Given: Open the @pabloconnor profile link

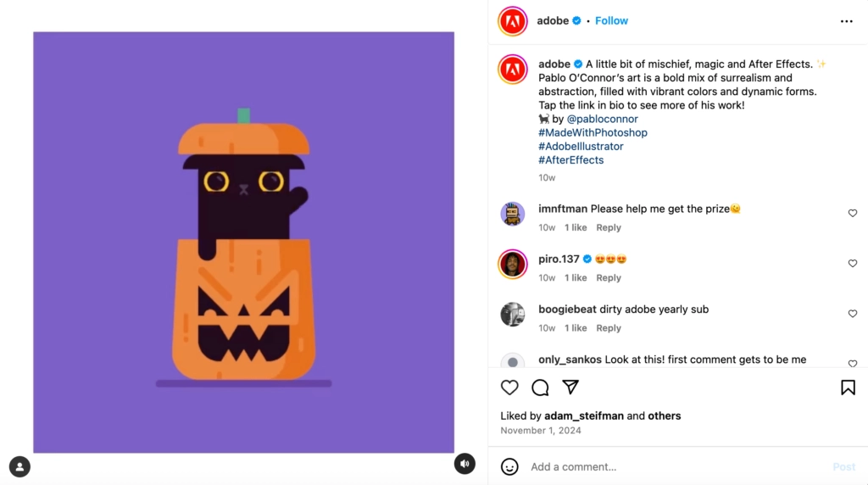Looking at the screenshot, I should pos(602,120).
